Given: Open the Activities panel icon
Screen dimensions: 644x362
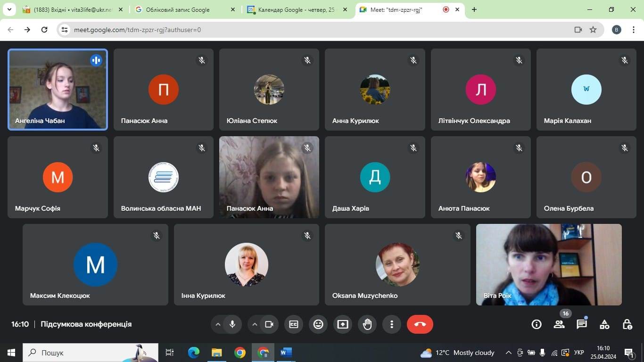Looking at the screenshot, I should pos(604,324).
